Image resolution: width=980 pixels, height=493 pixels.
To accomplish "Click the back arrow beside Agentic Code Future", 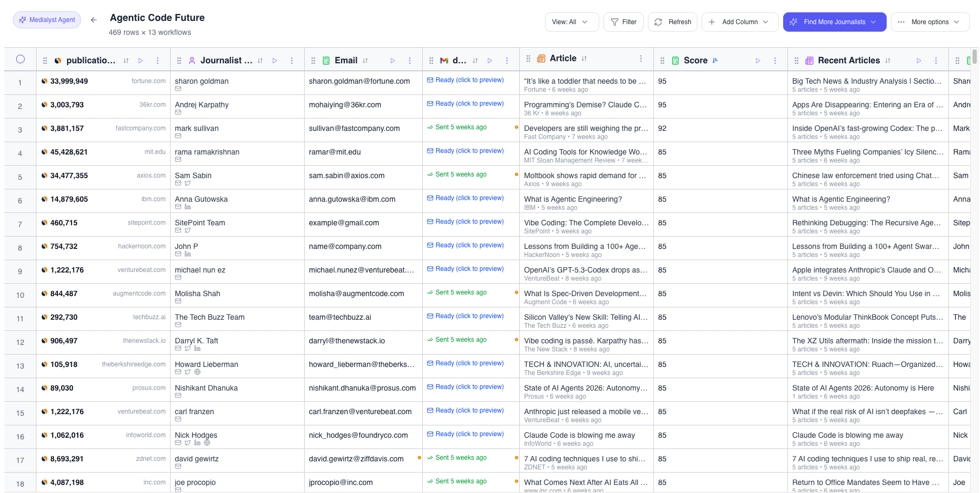I will [94, 20].
